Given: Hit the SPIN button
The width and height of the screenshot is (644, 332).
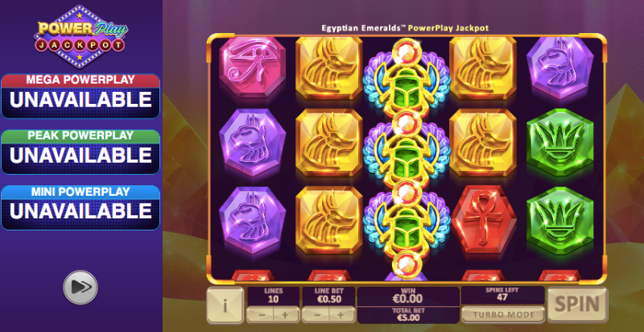Looking at the screenshot, I should pyautogui.click(x=577, y=305).
